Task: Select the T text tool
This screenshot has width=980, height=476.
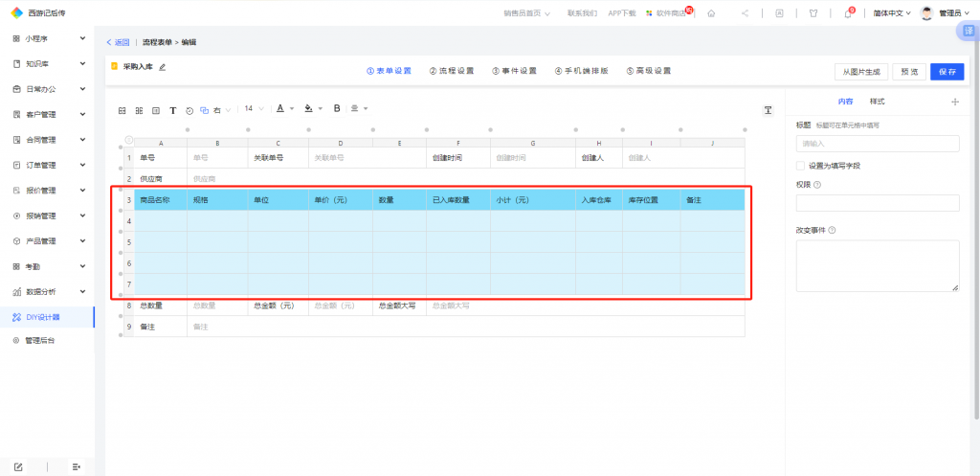Action: (173, 110)
